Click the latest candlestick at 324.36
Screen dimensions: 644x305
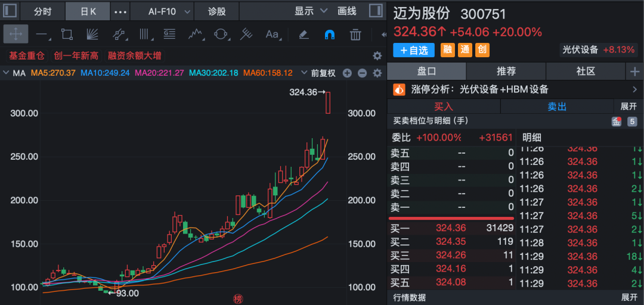328,102
